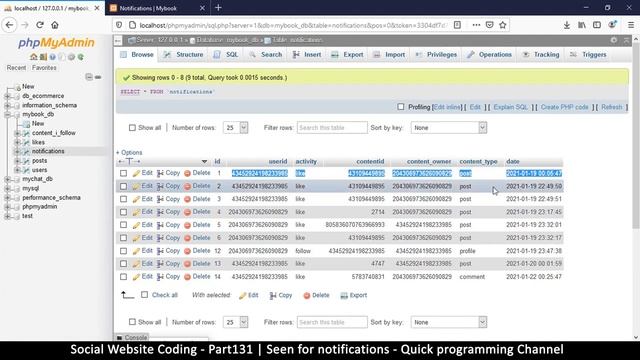640x360 pixels.
Task: Open the downloads arrow icon
Action: [567, 25]
